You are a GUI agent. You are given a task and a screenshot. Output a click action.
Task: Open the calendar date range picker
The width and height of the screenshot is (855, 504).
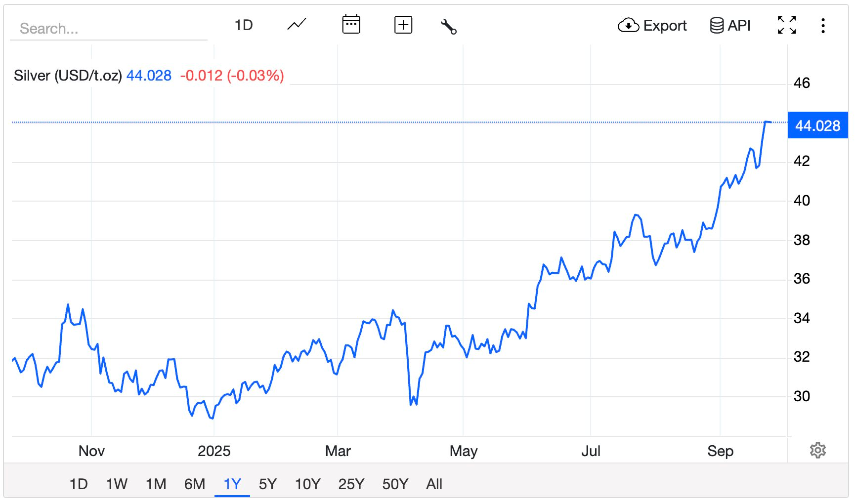(x=351, y=25)
